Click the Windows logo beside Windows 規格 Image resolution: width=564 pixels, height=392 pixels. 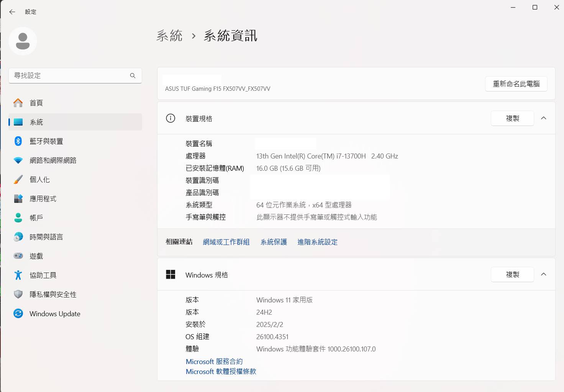click(171, 274)
